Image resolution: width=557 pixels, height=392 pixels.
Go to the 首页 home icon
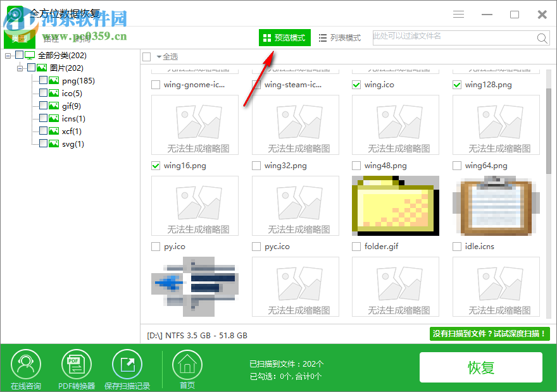[187, 364]
